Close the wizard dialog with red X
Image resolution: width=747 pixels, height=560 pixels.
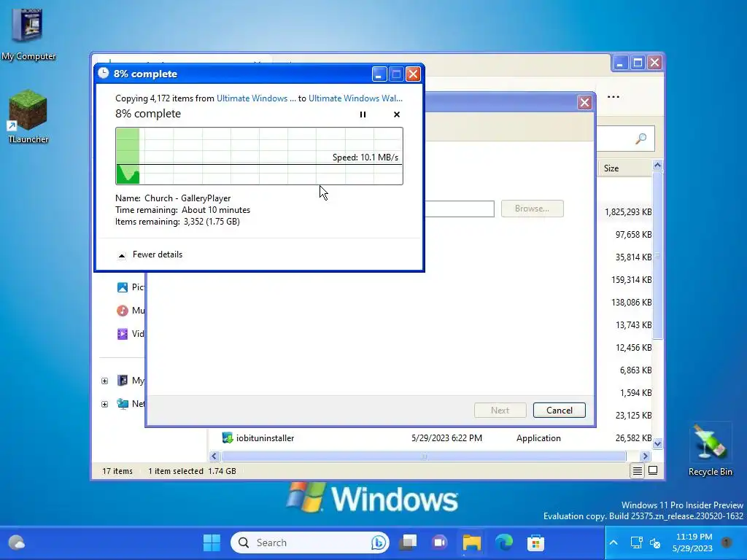pos(584,102)
